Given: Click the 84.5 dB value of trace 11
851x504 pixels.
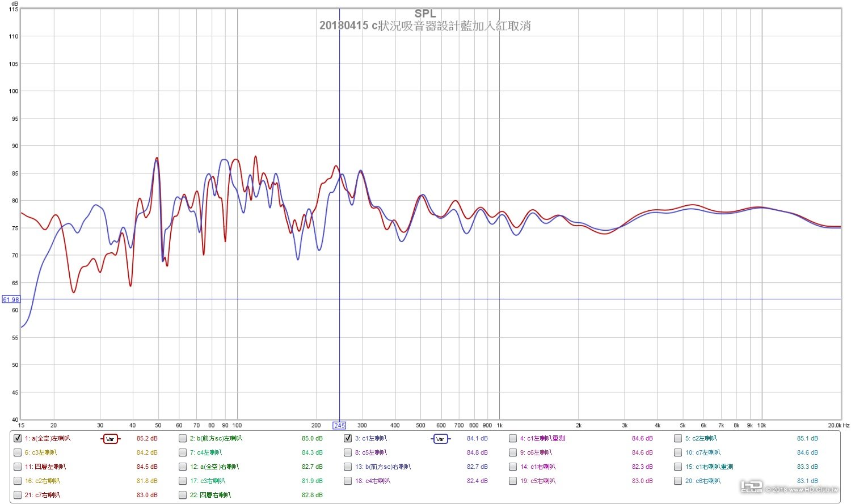Looking at the screenshot, I should 147,467.
